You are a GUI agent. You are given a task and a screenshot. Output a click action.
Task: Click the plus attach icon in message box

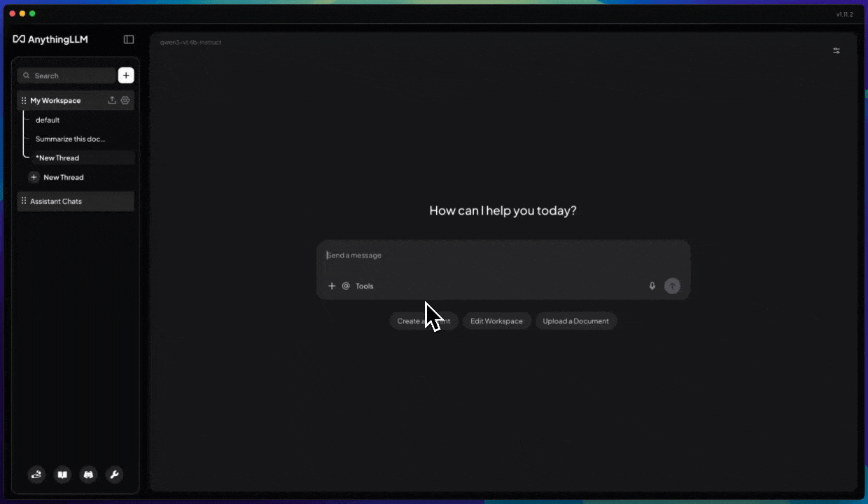tap(332, 286)
